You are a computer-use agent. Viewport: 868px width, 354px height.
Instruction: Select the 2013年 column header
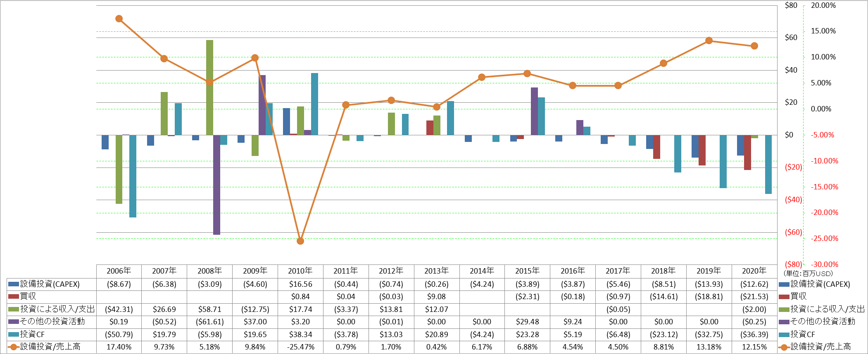coord(437,271)
